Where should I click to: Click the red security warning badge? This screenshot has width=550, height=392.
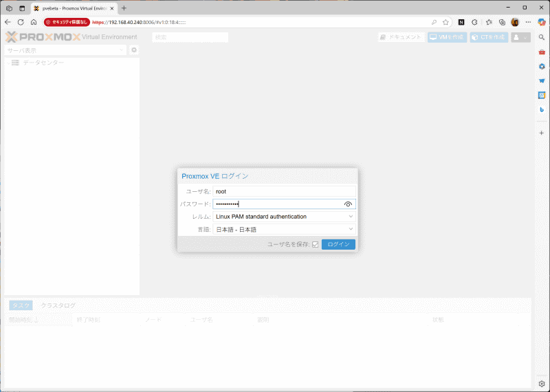[x=67, y=22]
